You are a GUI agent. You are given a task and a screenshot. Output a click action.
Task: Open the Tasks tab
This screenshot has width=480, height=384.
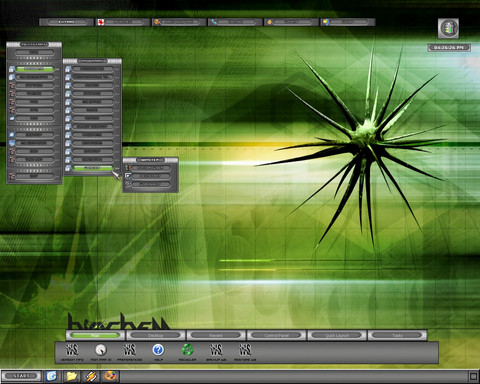(x=397, y=335)
